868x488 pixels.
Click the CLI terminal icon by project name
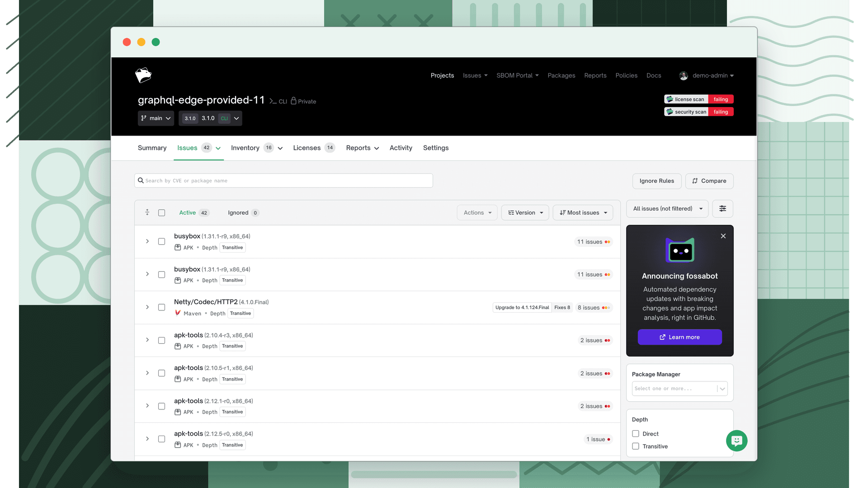273,101
